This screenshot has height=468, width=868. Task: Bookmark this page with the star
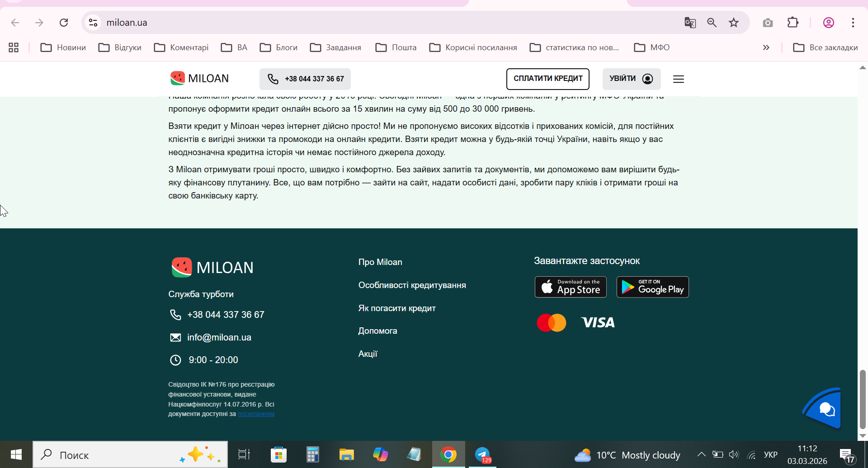[734, 23]
